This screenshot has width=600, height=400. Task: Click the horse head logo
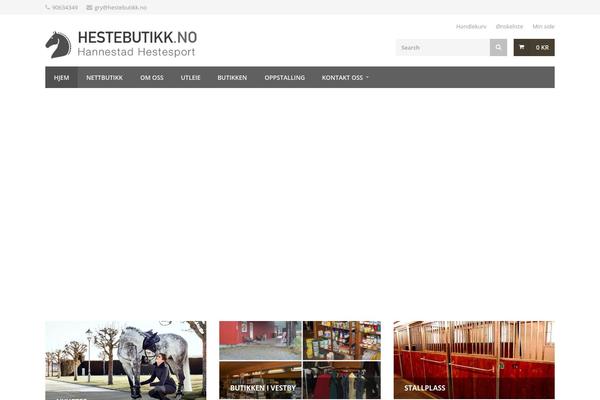[58, 45]
